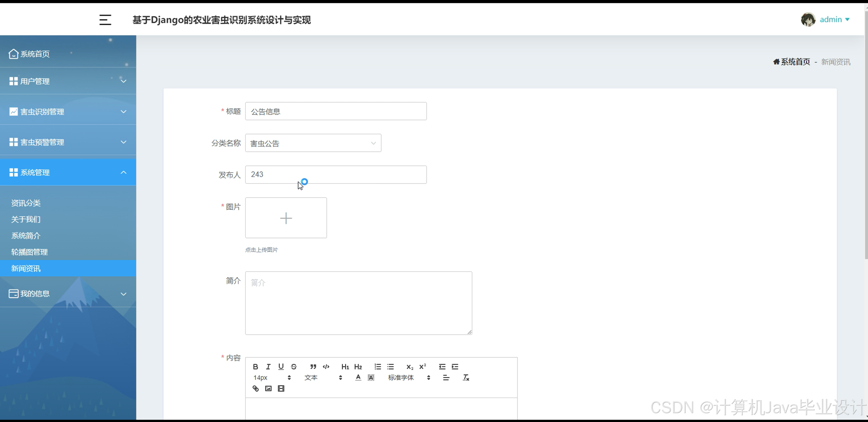The width and height of the screenshot is (868, 422).
Task: Create an ordered numbered list
Action: point(378,366)
